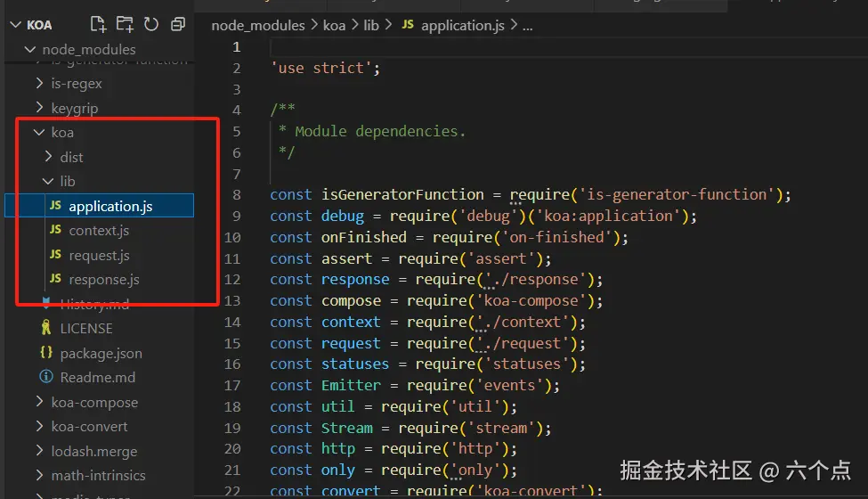
Task: Click isGeneratorFunction identifier on line 8
Action: click(402, 195)
